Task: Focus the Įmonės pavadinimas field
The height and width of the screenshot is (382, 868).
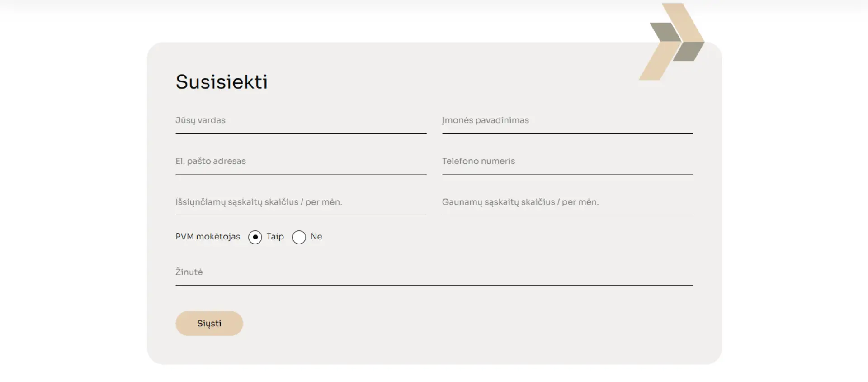Action: [567, 120]
